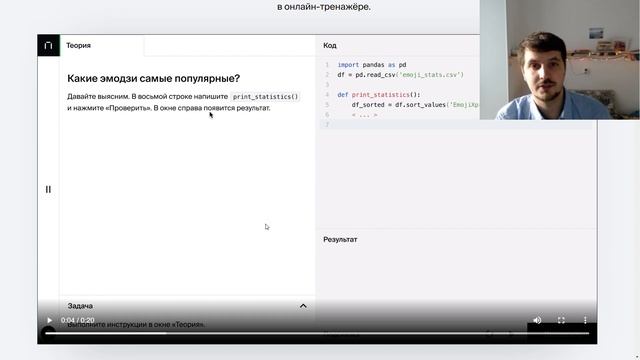Screen dimensions: 640x360
Task: Play the video with the play button
Action: coord(49,320)
